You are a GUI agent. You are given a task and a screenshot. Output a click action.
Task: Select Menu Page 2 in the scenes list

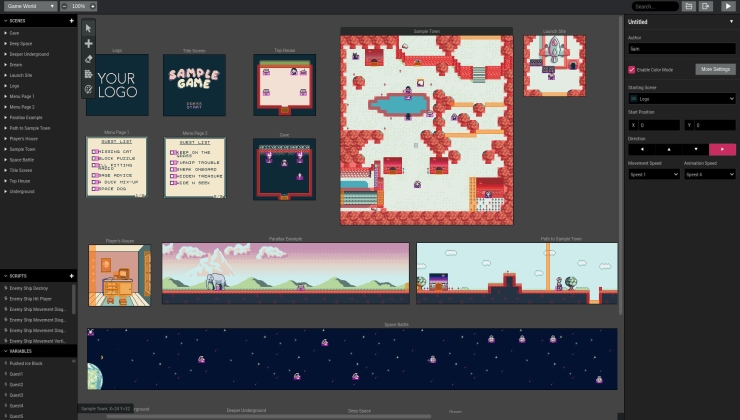point(38,107)
